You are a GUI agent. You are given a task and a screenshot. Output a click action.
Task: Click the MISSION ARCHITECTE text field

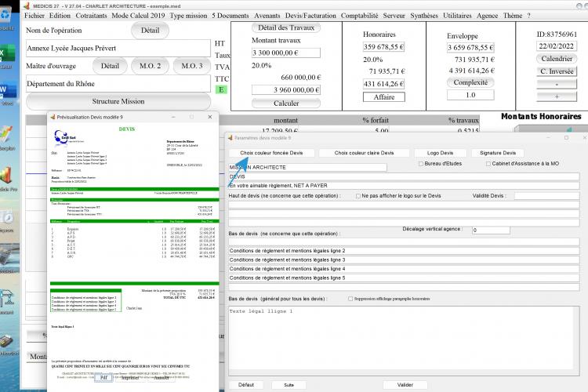pos(307,167)
